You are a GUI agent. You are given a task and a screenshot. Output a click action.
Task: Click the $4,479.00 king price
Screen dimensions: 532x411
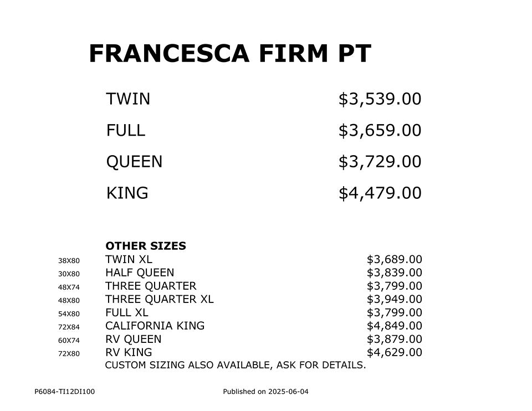380,193
